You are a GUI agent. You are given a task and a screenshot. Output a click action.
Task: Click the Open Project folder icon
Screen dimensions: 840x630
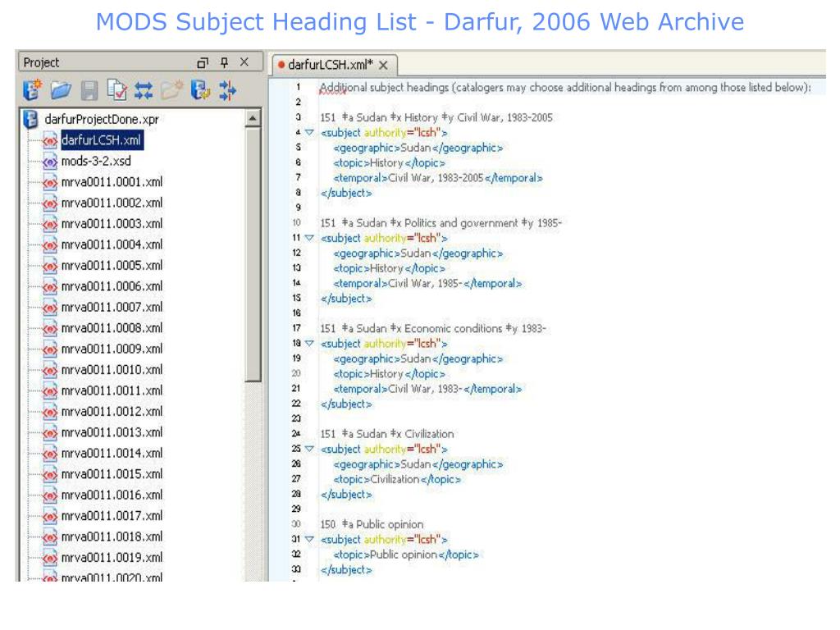click(61, 90)
